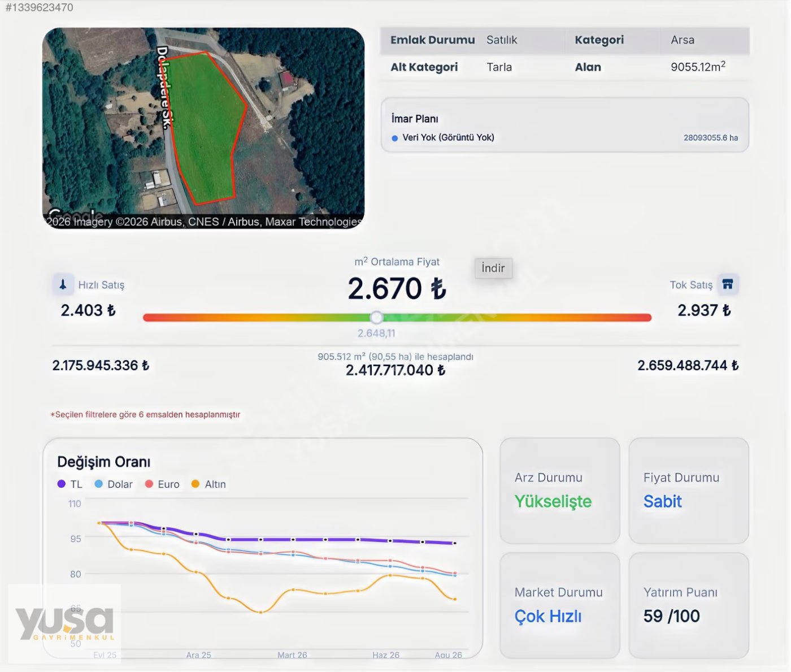Click the Hızlı Satış price 2.403 ₺
This screenshot has width=791, height=672.
[88, 310]
